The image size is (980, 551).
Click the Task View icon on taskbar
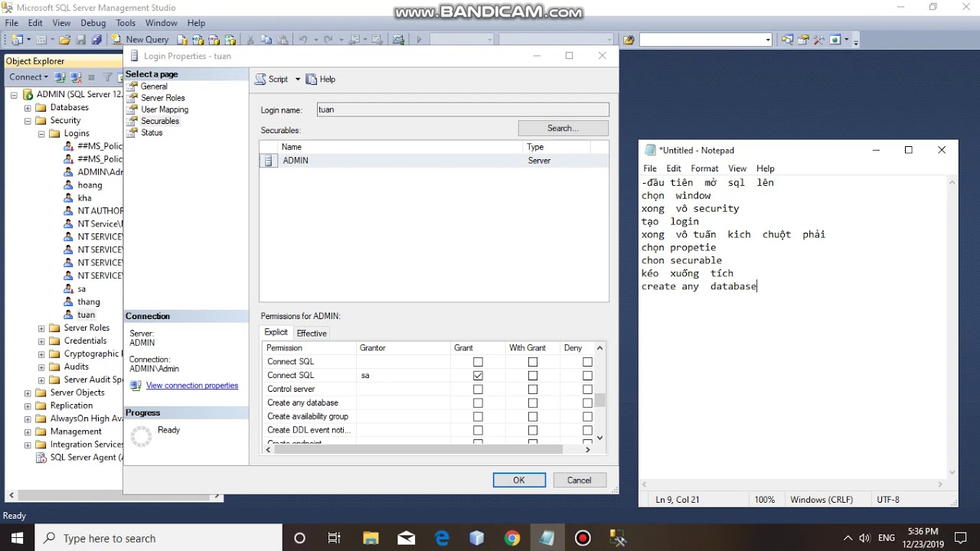tap(335, 538)
